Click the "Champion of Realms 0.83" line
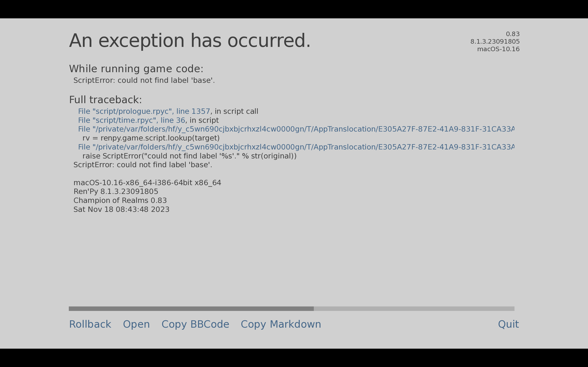Viewport: 588px width, 367px height. [x=120, y=200]
